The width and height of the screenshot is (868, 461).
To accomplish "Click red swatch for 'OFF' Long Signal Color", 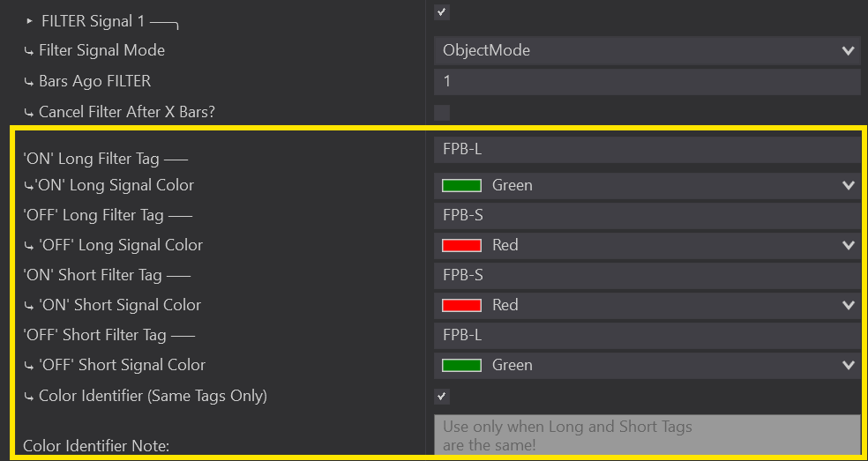I will (461, 246).
